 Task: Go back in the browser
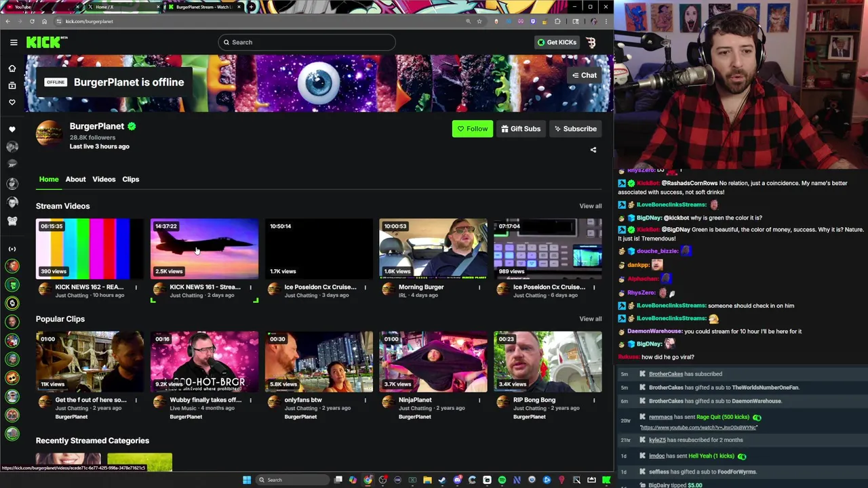[7, 21]
